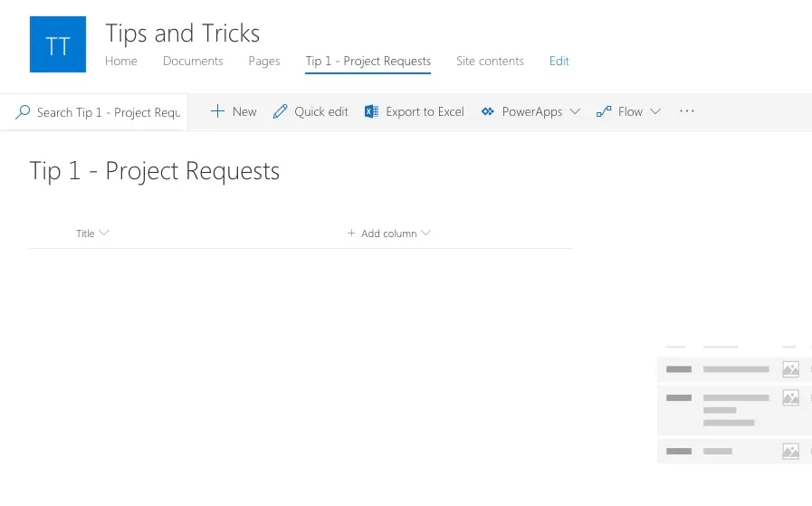Click the New button label
812x506 pixels.
click(244, 111)
